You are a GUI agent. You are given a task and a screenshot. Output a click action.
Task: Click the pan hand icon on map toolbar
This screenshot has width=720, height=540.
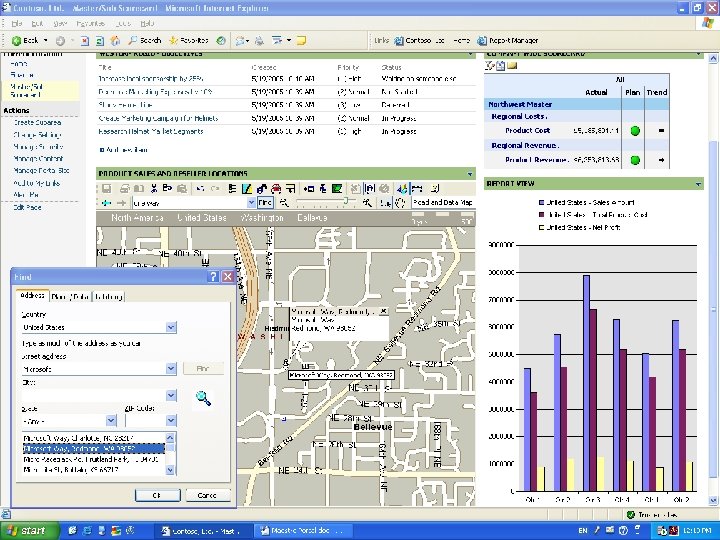400,202
